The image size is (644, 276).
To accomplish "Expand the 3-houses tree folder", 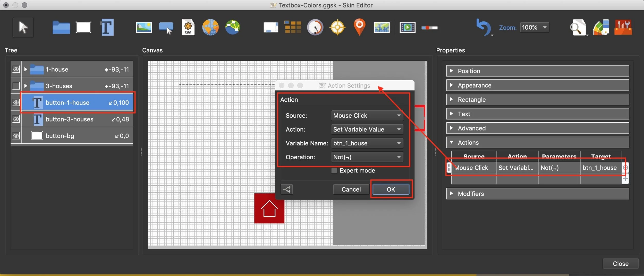I will (26, 85).
